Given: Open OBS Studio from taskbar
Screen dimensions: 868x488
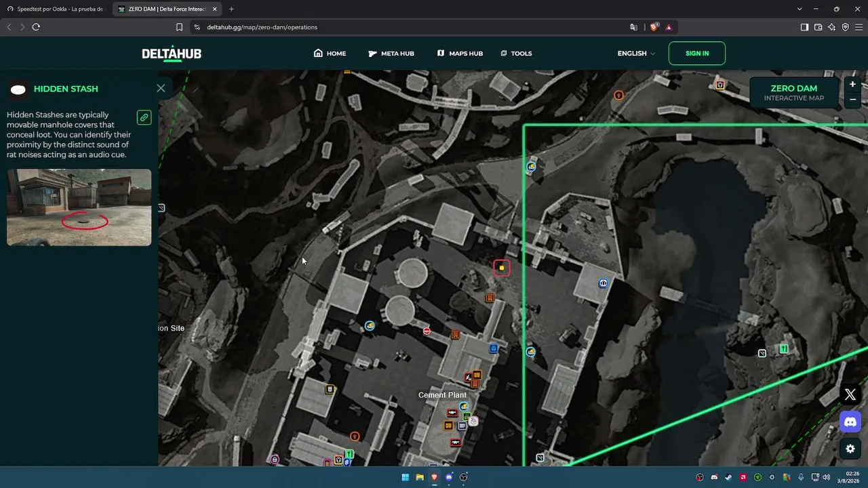Looking at the screenshot, I should 464,477.
